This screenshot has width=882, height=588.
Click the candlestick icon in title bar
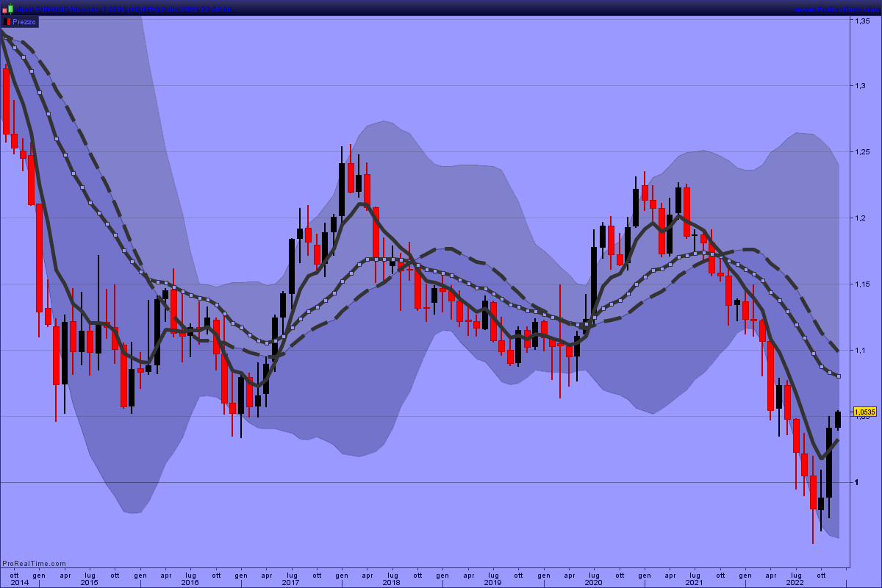click(7, 8)
